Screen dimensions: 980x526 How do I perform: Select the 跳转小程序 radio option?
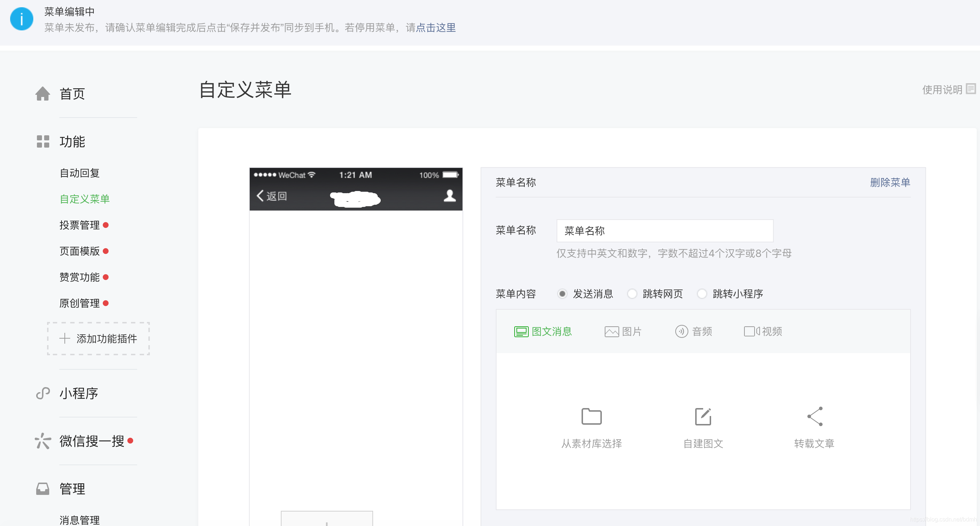pos(702,294)
